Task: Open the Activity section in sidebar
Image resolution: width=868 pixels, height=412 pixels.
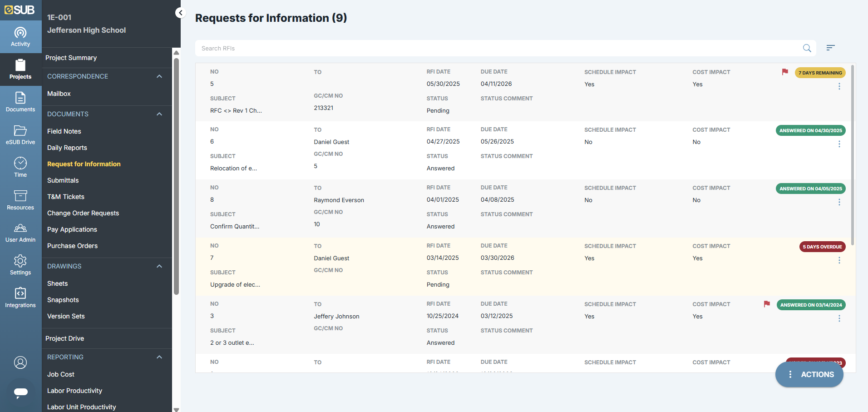Action: click(20, 37)
